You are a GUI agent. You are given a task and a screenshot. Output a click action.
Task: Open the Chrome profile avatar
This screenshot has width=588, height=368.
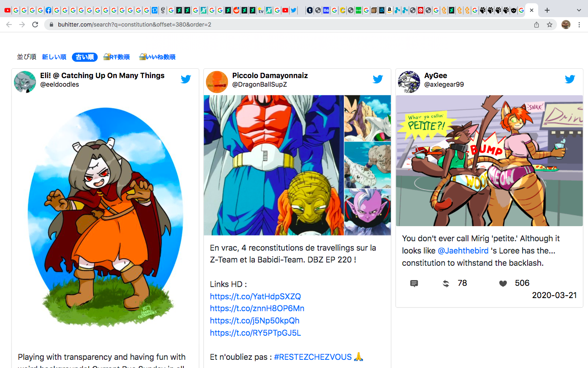[566, 25]
